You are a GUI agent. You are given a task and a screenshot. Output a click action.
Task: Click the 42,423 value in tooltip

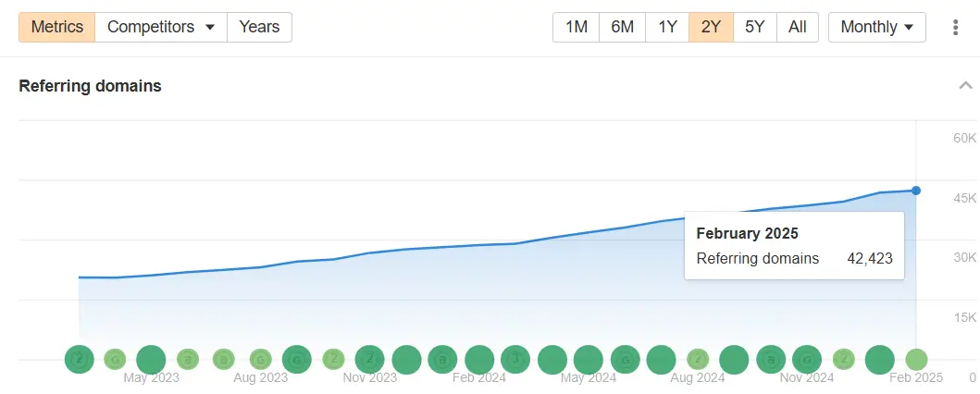870,258
